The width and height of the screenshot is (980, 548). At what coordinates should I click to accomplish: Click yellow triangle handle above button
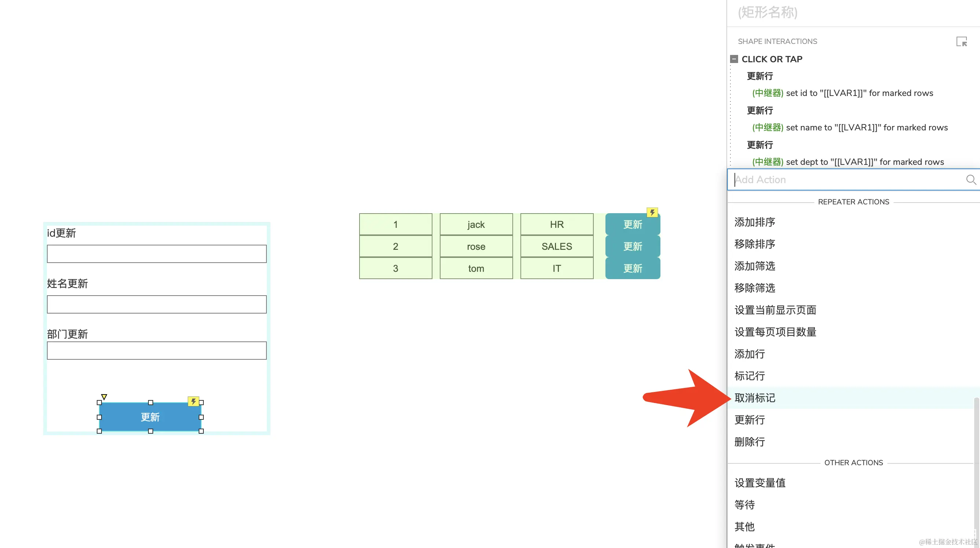coord(104,397)
